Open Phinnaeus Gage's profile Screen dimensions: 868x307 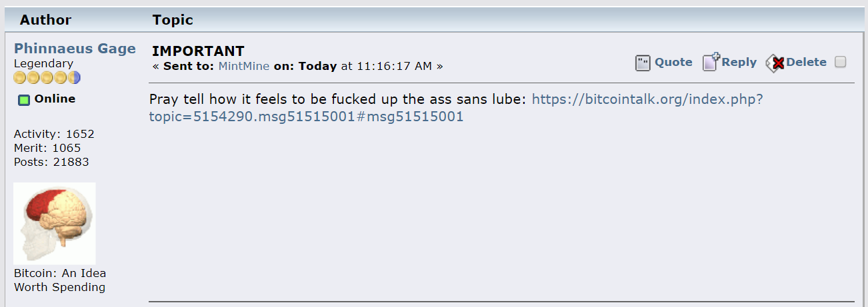tap(75, 49)
